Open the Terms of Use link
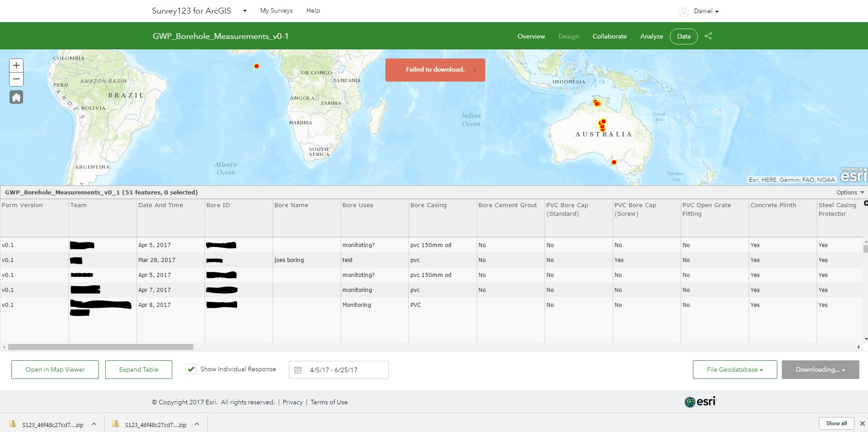Viewport: 868px width, 432px height. click(329, 402)
